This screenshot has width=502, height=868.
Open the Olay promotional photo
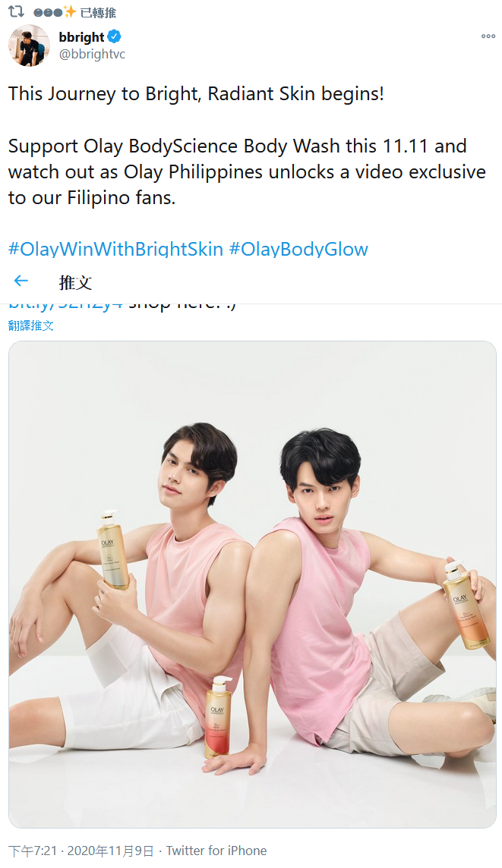pyautogui.click(x=252, y=584)
